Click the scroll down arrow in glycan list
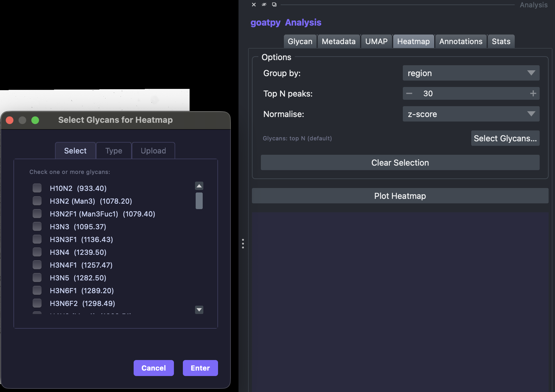 (x=199, y=310)
